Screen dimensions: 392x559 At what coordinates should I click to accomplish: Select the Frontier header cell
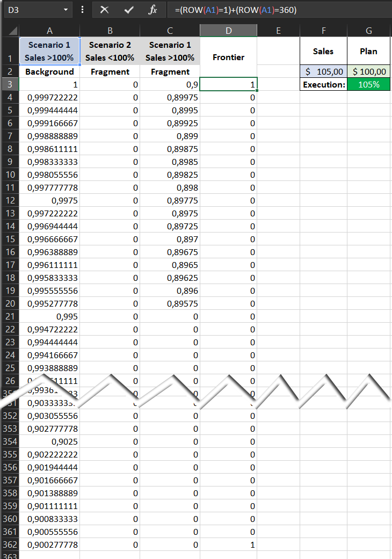(228, 57)
